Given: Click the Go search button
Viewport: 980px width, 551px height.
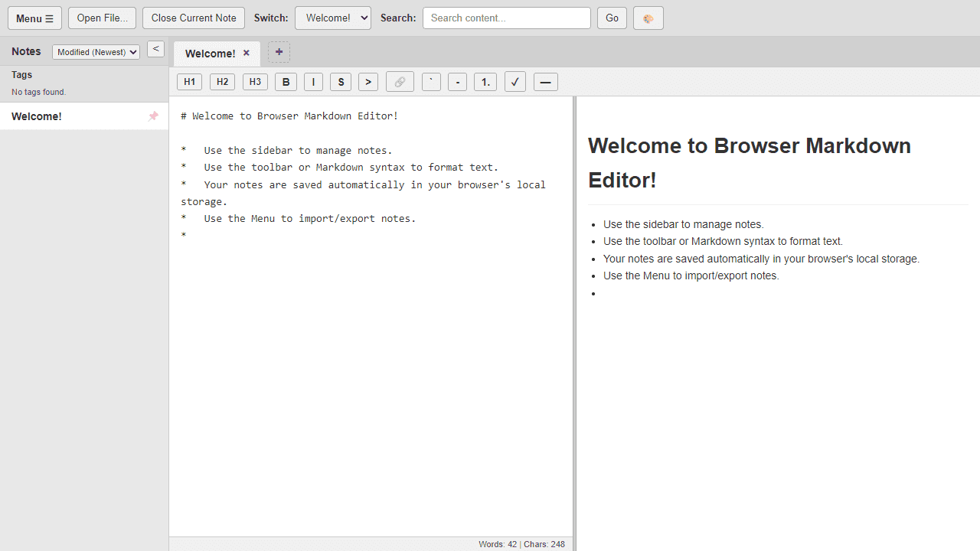Looking at the screenshot, I should coord(612,18).
